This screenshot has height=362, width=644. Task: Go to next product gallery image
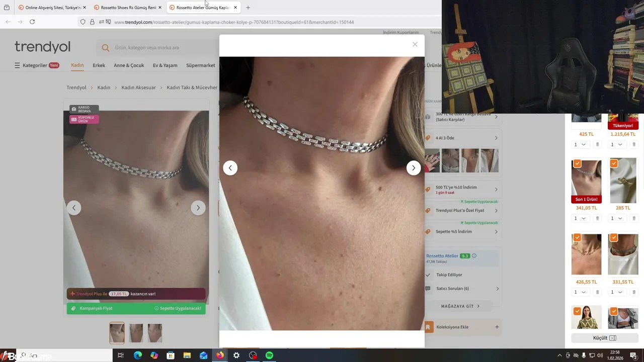pos(198,208)
